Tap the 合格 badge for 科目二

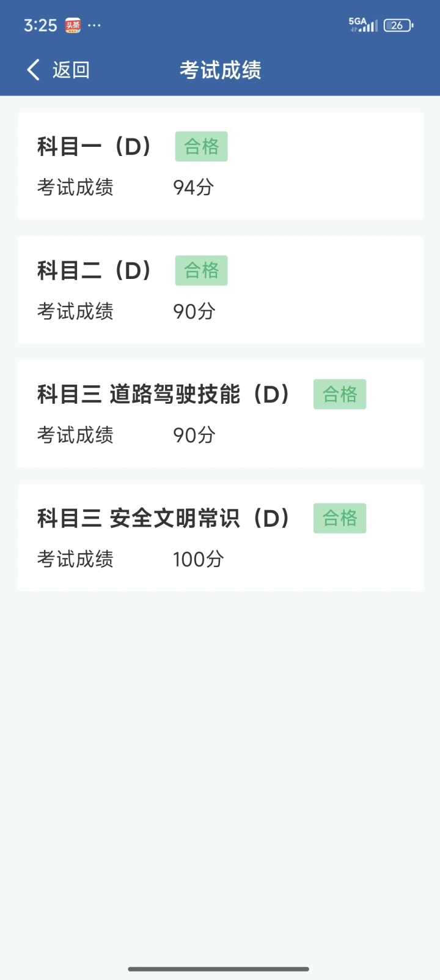tap(201, 270)
